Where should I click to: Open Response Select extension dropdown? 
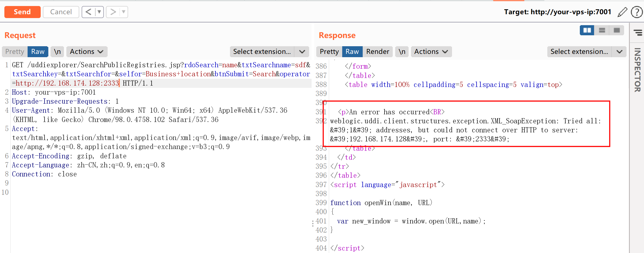tap(586, 52)
